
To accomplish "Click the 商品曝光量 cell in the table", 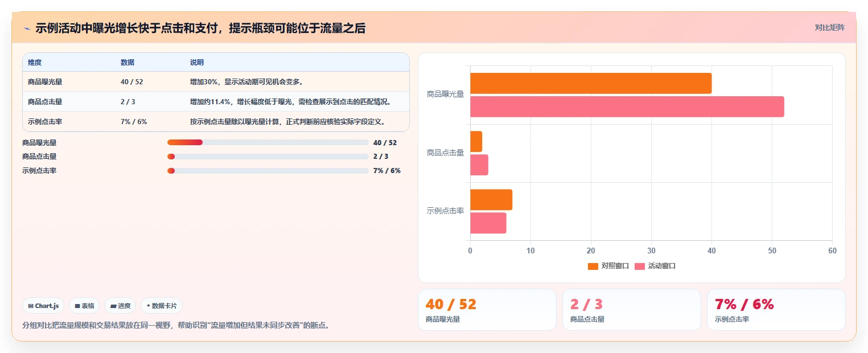I will click(x=45, y=82).
